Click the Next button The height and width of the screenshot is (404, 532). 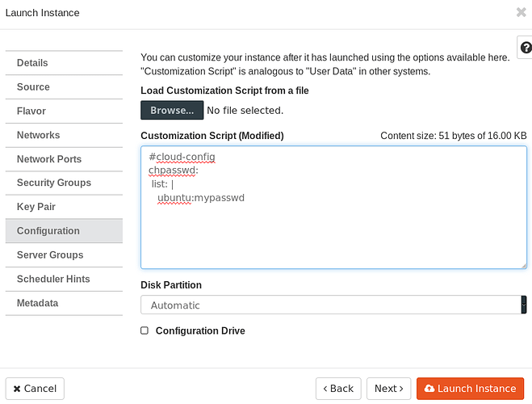tap(389, 389)
